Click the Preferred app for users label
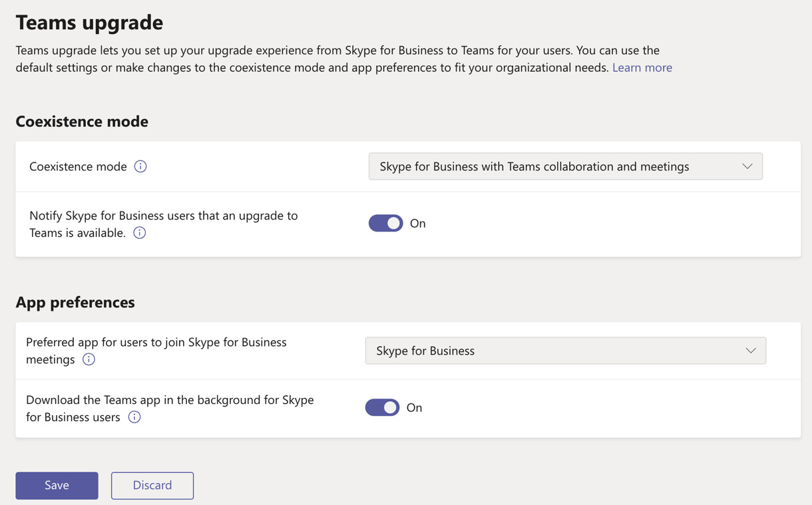The image size is (812, 505). click(x=156, y=351)
